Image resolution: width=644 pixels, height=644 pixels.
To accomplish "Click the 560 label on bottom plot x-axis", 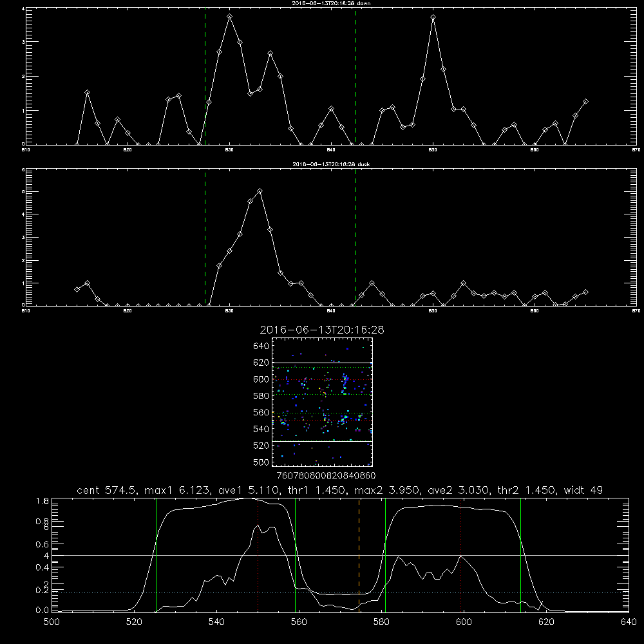I will click(x=299, y=622).
